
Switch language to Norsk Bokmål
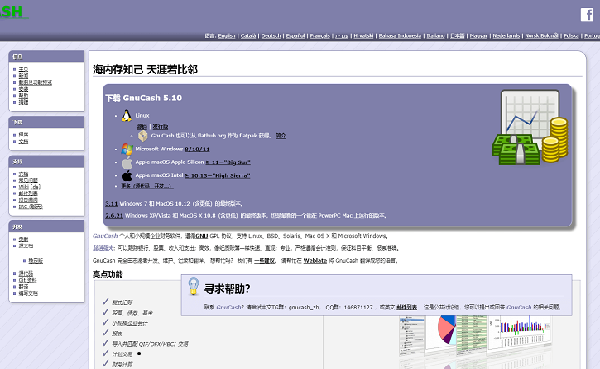542,36
